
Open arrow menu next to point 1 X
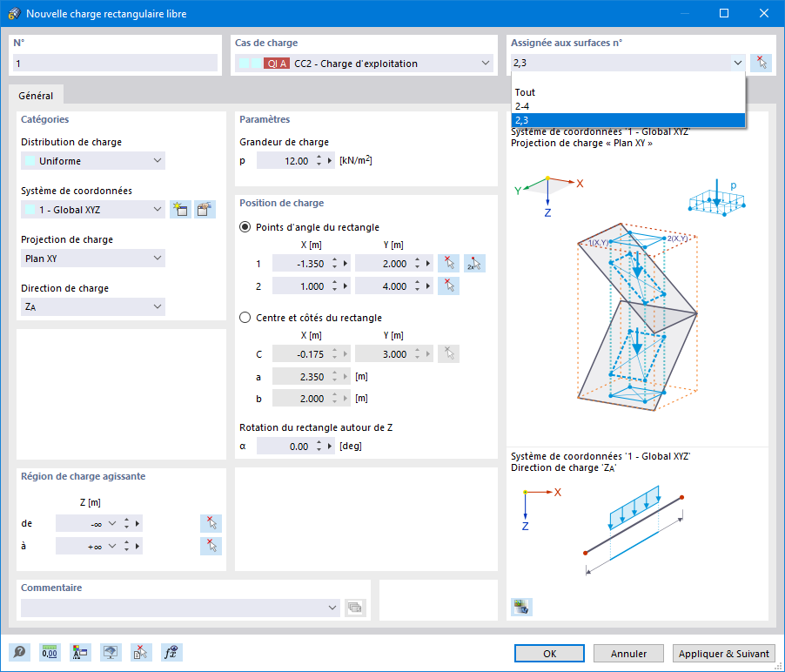point(345,264)
